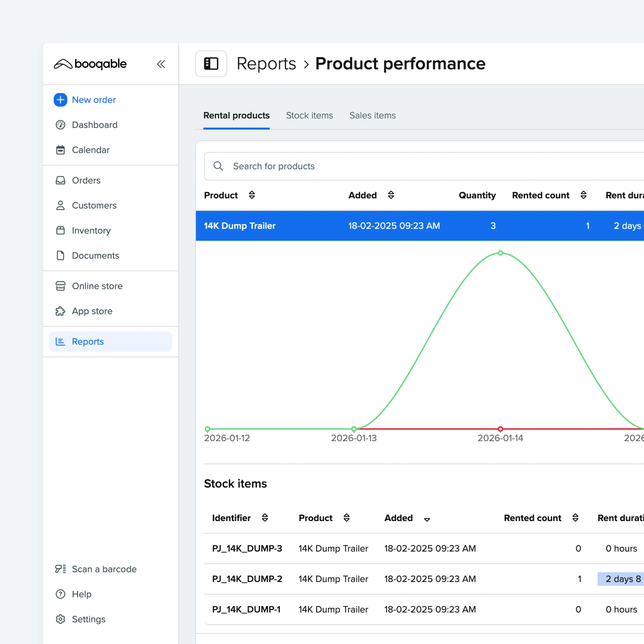Image resolution: width=644 pixels, height=644 pixels.
Task: Go to Inventory box icon
Action: (x=60, y=230)
